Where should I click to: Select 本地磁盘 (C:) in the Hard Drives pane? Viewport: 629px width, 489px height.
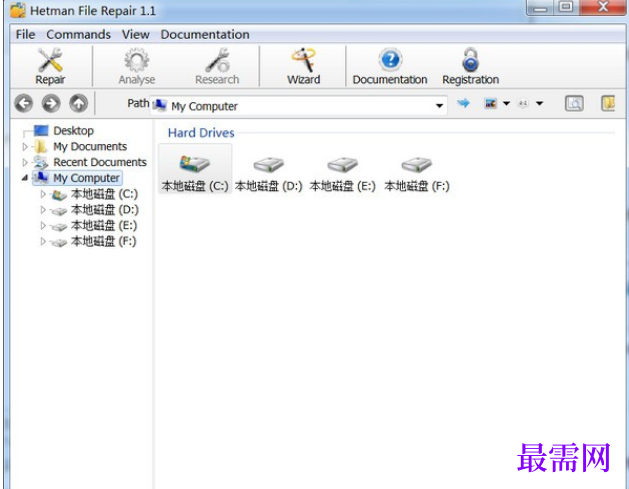(195, 169)
